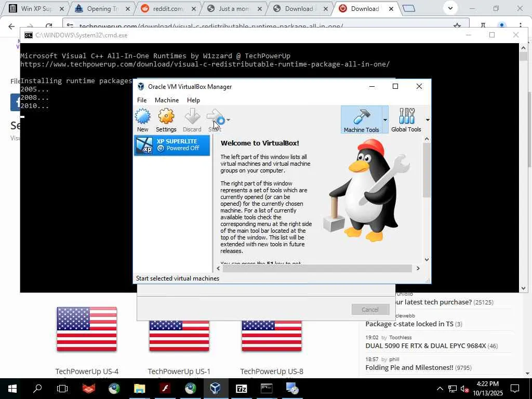
Task: Close the reddit.com browser tab
Action: 193,9
